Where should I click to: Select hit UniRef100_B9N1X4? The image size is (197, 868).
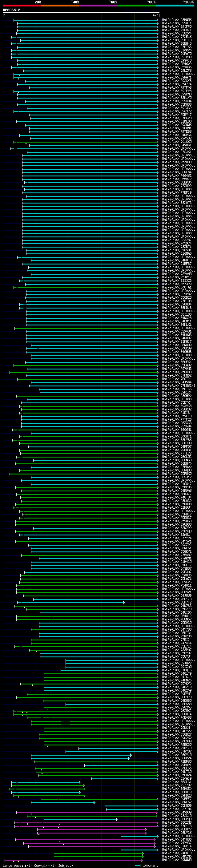(x=177, y=392)
